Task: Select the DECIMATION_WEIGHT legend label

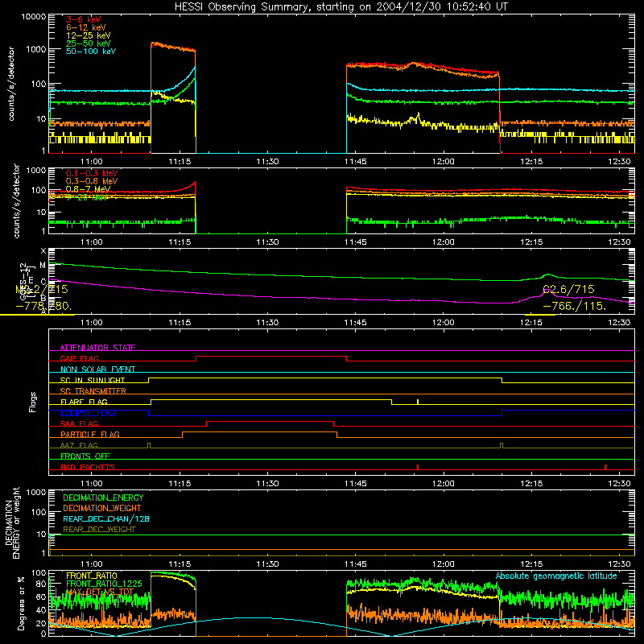Action: [x=102, y=509]
